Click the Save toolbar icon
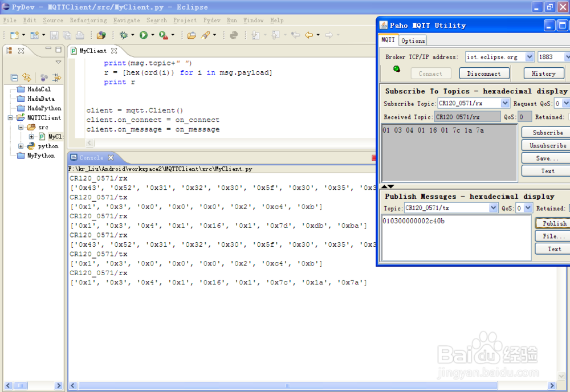 click(54, 35)
